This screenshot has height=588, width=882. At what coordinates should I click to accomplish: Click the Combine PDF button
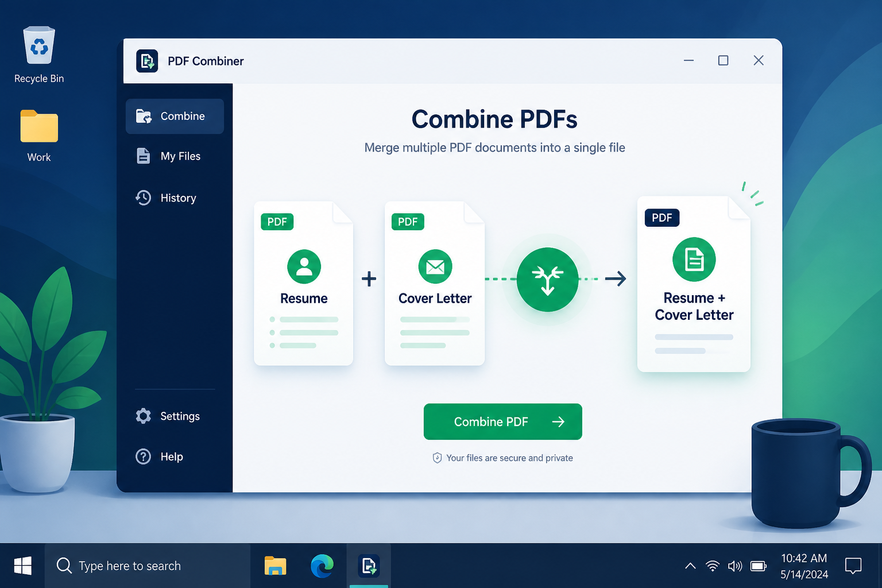502,421
